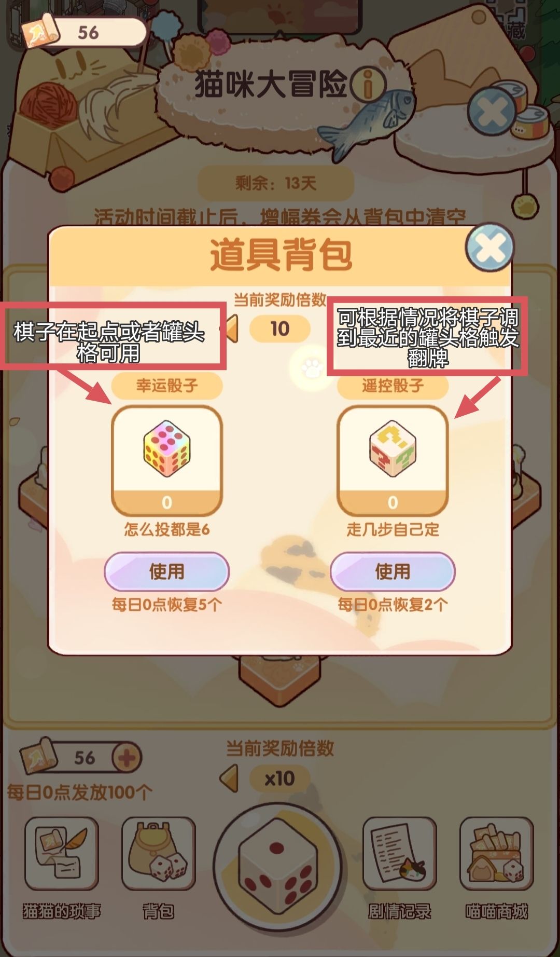Open 猫猫的琐事 notes icon
Image resolution: width=560 pixels, height=957 pixels.
coord(62,853)
